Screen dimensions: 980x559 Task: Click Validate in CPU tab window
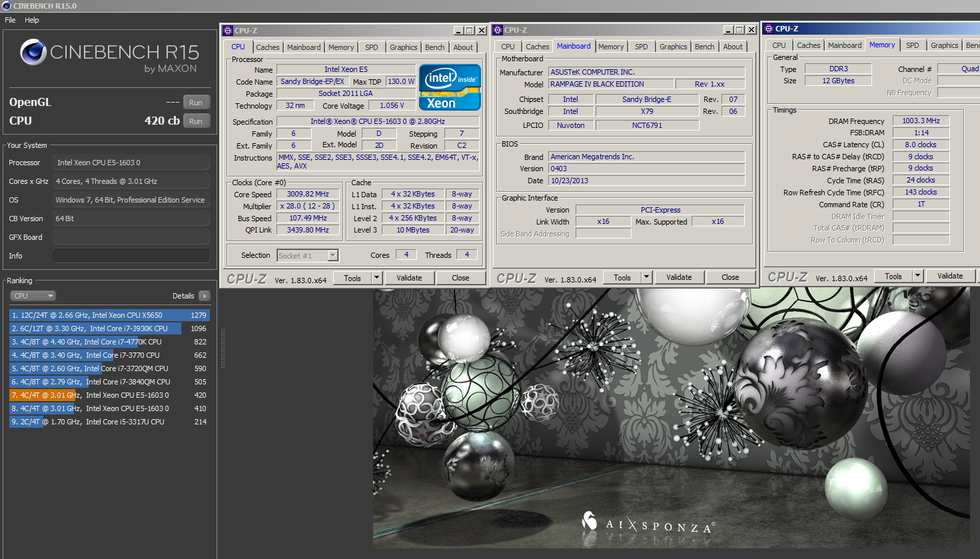click(409, 278)
